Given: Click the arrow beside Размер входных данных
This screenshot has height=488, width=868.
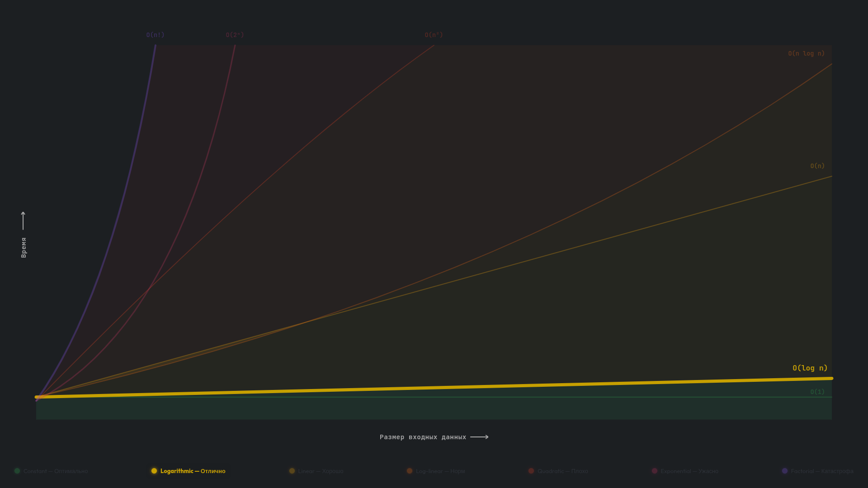Looking at the screenshot, I should [479, 437].
